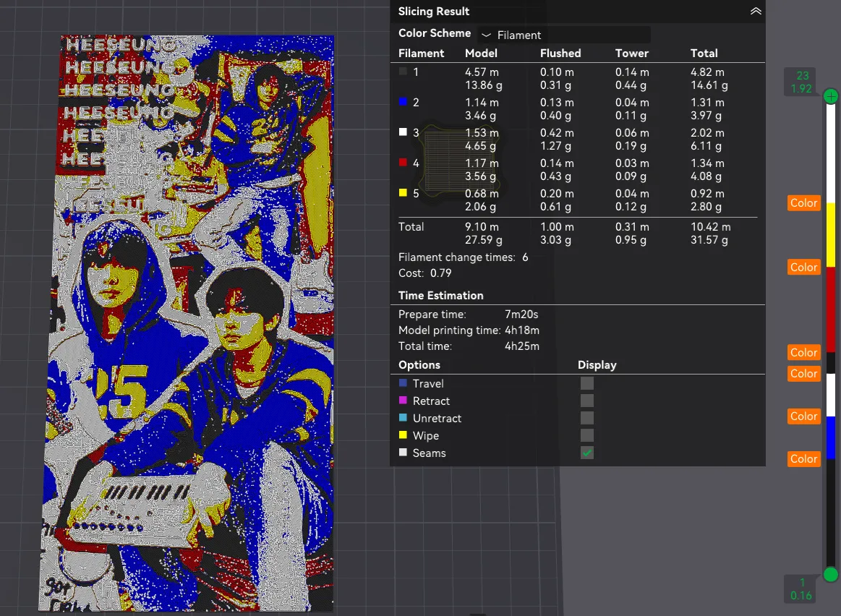Toggle the Unretract display checkbox

(587, 418)
